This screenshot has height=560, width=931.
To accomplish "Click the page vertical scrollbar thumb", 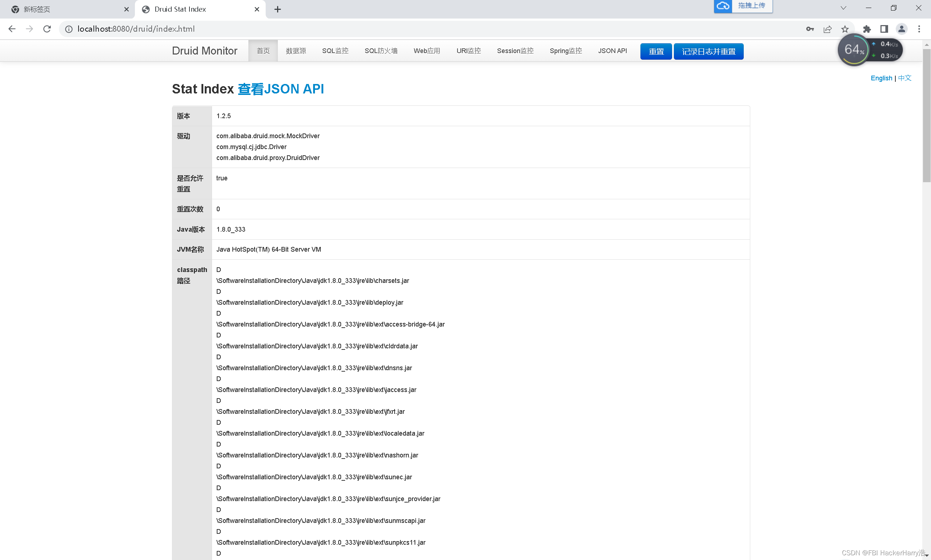I will (927, 115).
